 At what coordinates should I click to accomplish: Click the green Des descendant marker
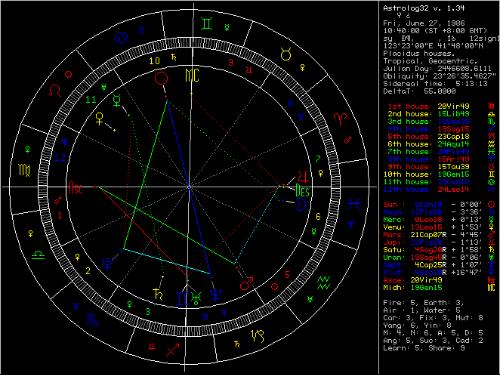pyautogui.click(x=302, y=191)
